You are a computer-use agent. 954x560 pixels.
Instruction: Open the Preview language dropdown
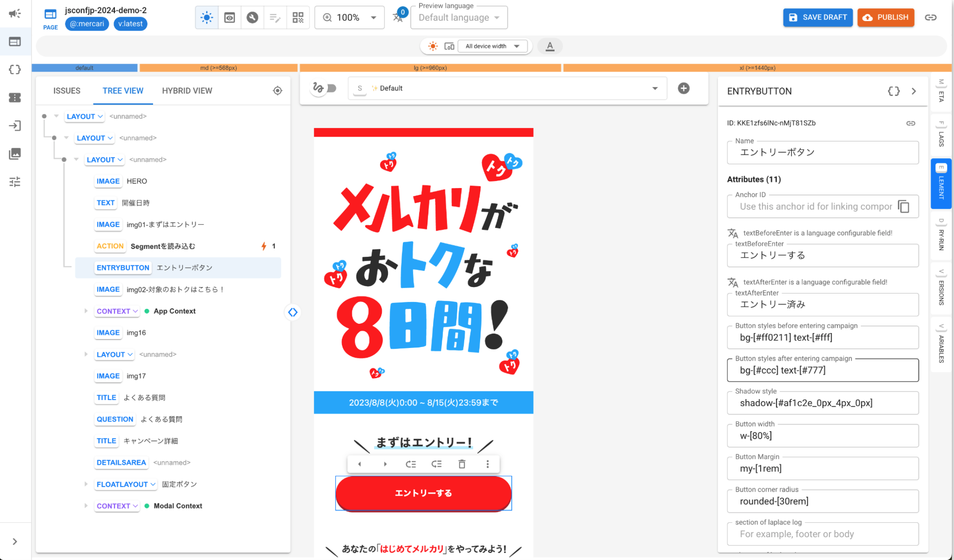tap(459, 18)
